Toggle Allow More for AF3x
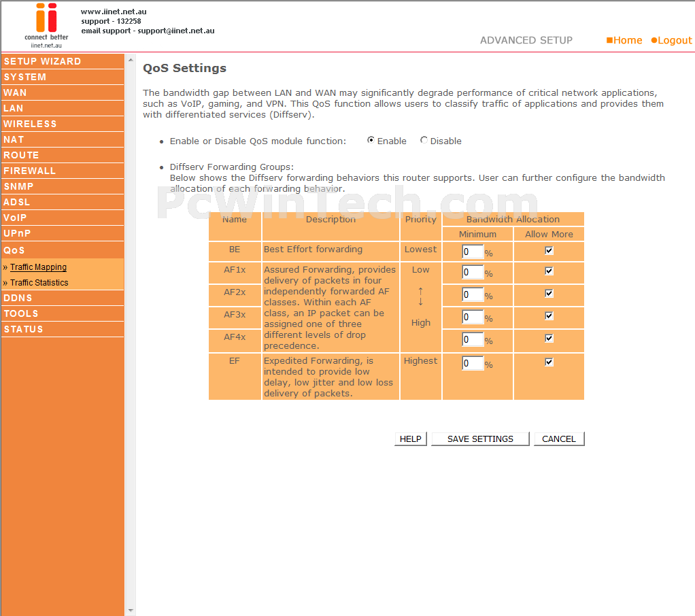 549,315
